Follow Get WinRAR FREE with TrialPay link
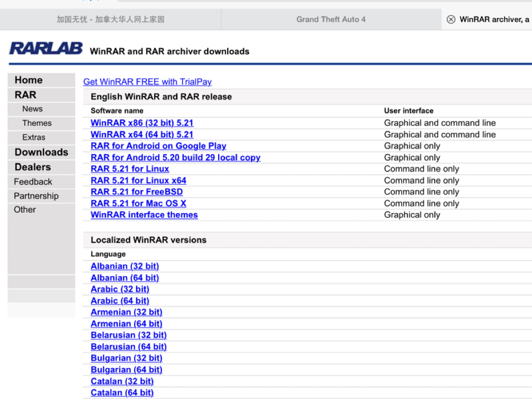 [147, 82]
